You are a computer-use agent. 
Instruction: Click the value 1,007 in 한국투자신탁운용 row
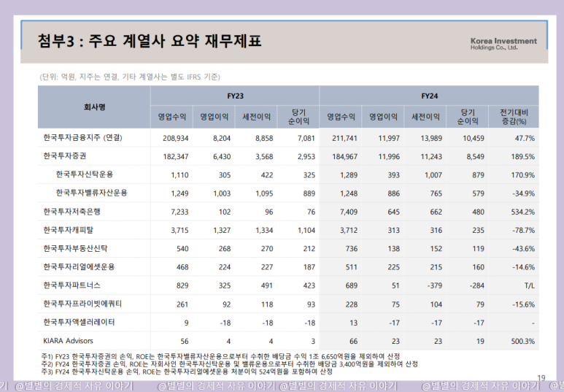pos(433,175)
